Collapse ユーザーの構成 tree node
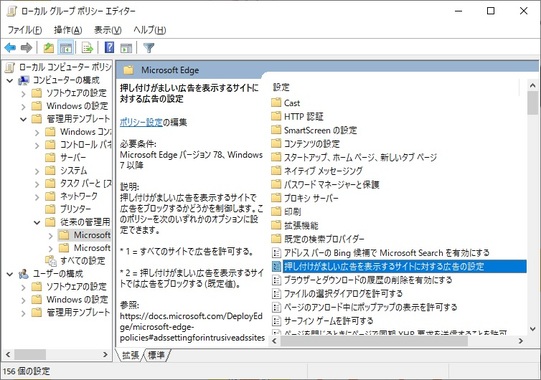 pyautogui.click(x=10, y=274)
